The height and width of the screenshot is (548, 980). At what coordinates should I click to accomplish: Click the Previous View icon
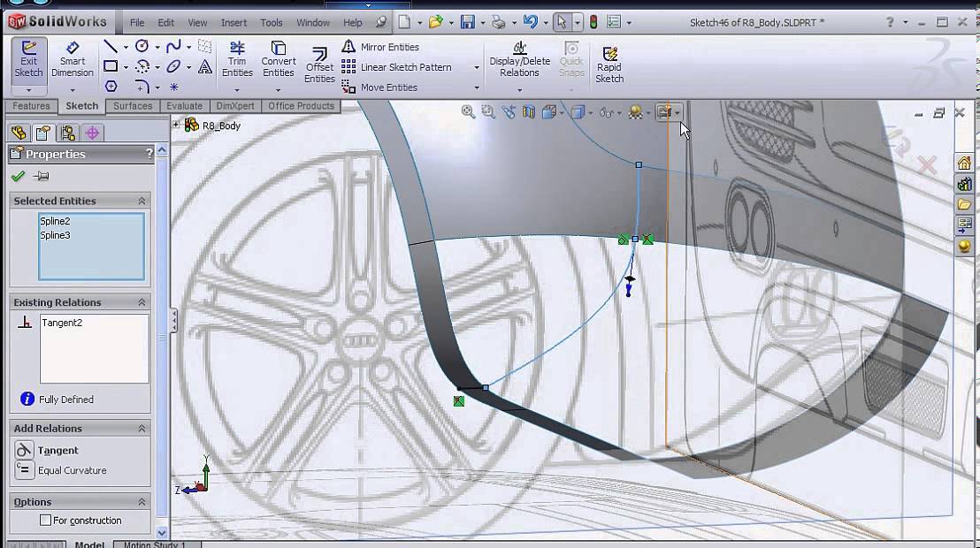tap(509, 112)
